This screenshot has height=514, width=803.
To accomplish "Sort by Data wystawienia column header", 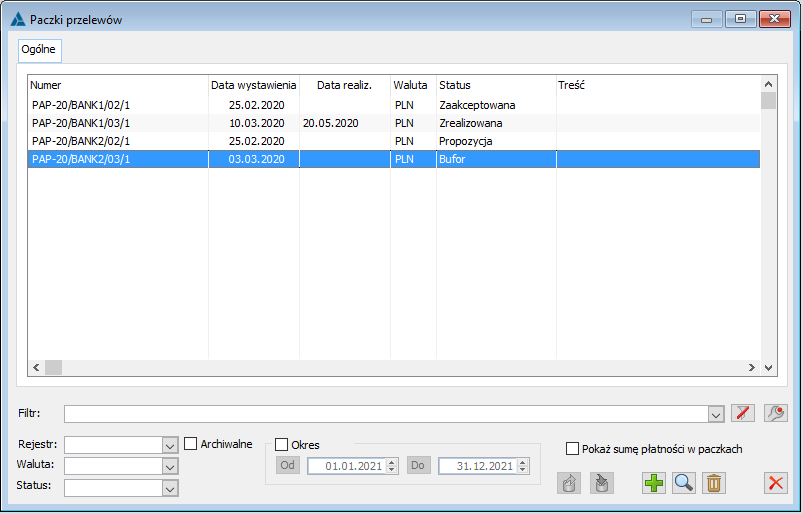I will 254,85.
